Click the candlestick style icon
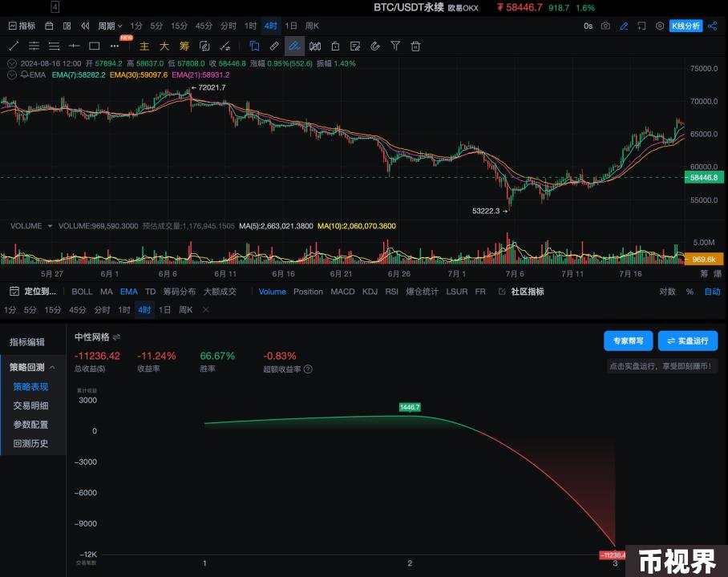This screenshot has width=728, height=577. (x=315, y=46)
